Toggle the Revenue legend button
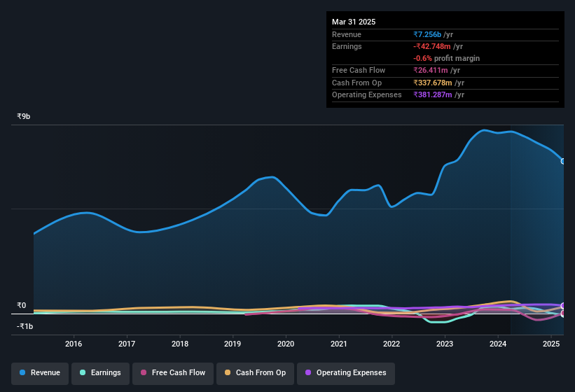Image resolution: width=575 pixels, height=392 pixels. [x=40, y=374]
